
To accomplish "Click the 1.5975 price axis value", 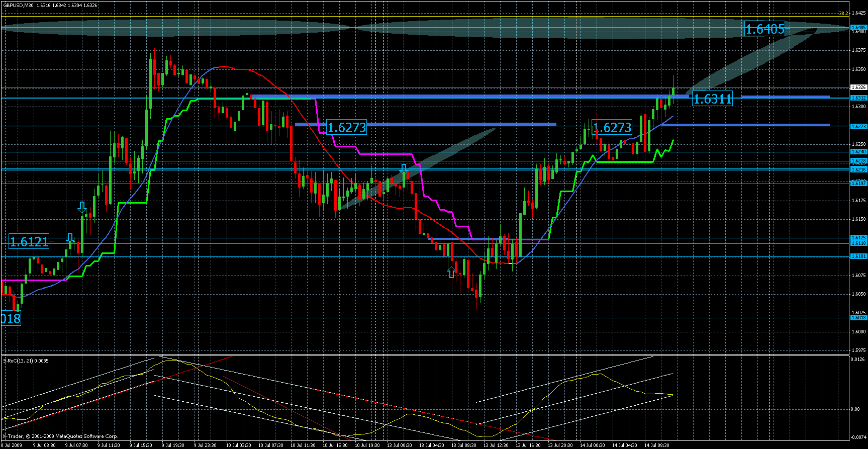I will (x=857, y=350).
